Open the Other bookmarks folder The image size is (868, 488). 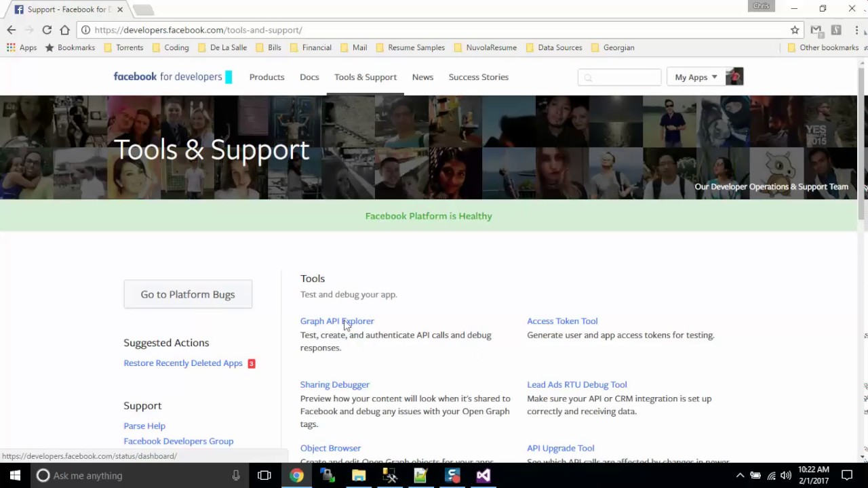(x=823, y=47)
